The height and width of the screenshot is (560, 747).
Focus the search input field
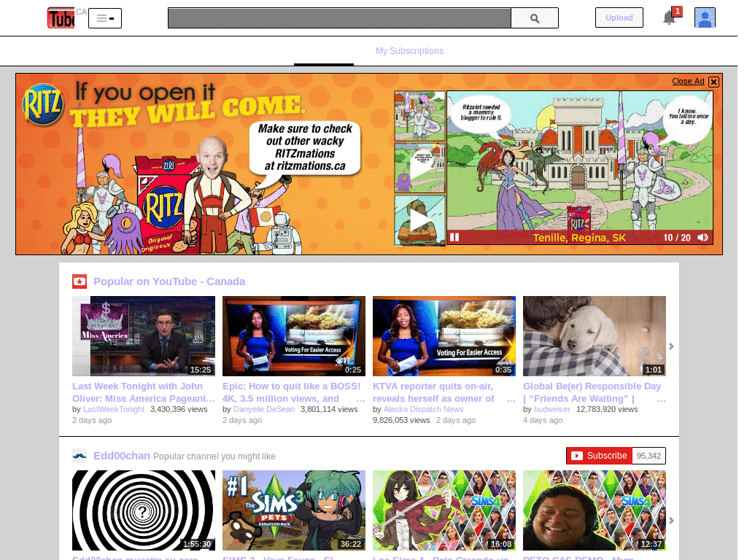[339, 18]
